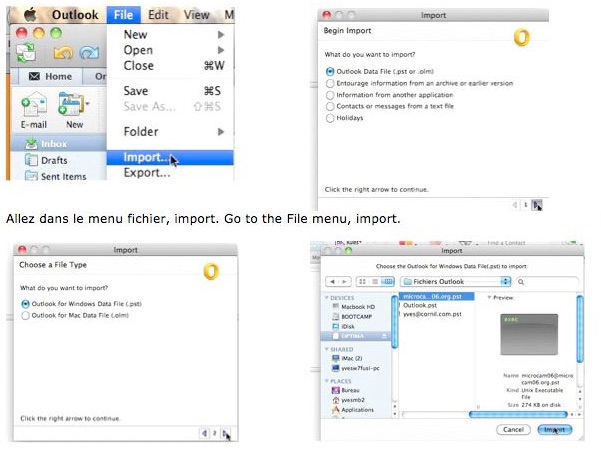Open the Drafts folder

pyautogui.click(x=53, y=160)
